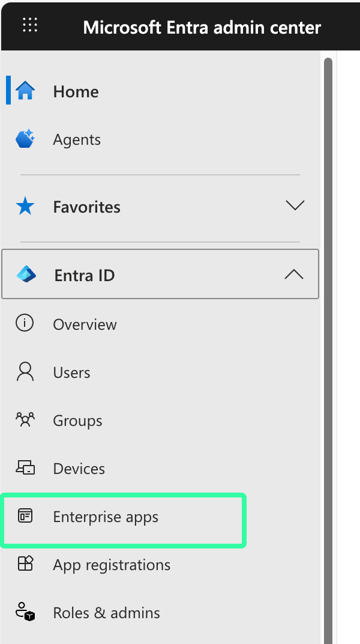Click the App registrations grid icon
Image resolution: width=360 pixels, height=644 pixels.
[x=25, y=564]
